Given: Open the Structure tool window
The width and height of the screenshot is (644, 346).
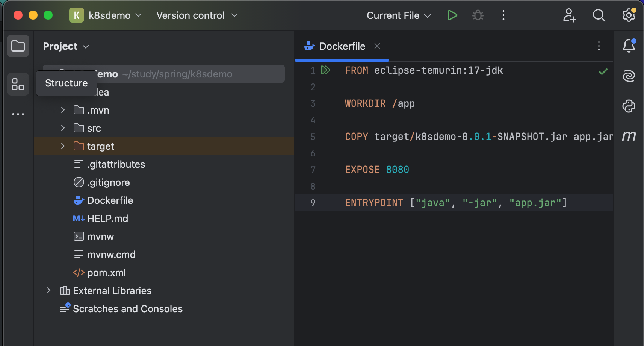Looking at the screenshot, I should click(18, 84).
